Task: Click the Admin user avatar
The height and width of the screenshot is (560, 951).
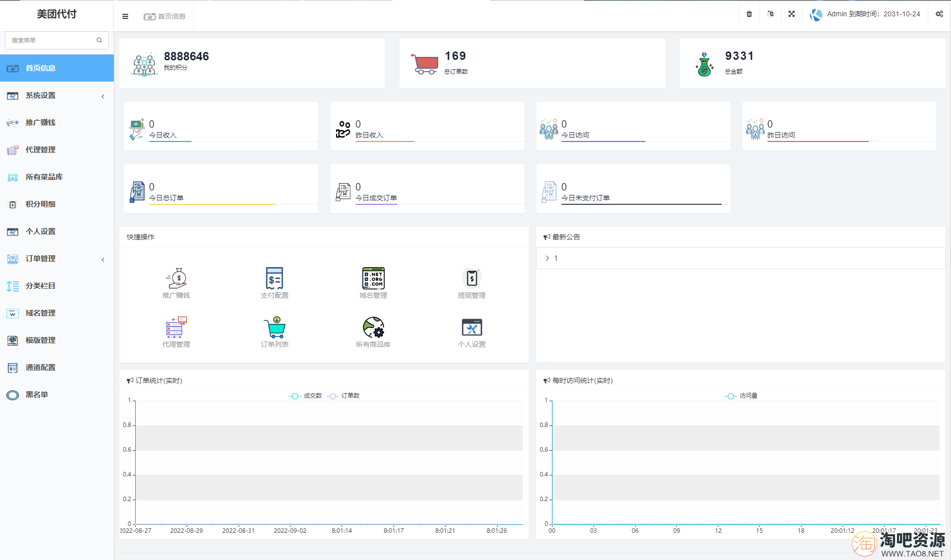Action: [816, 15]
